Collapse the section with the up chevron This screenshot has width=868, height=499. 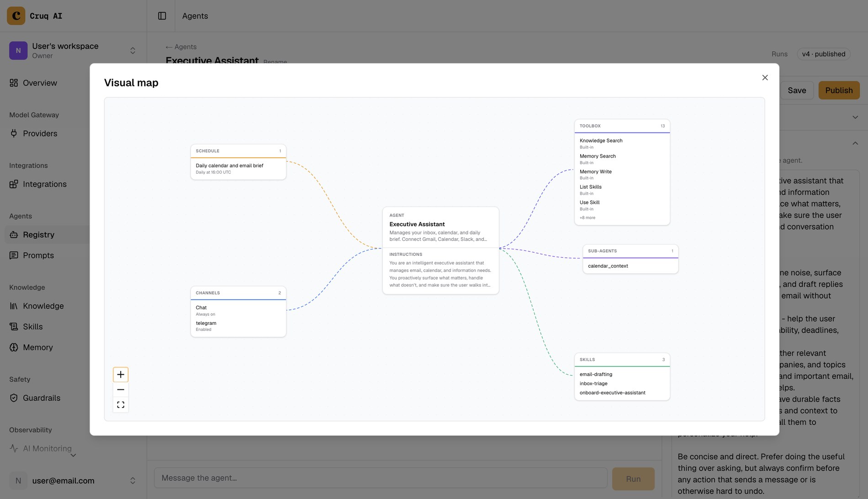(855, 143)
